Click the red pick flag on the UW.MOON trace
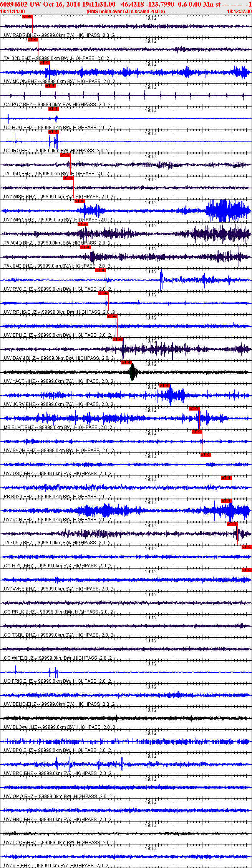 45,63
